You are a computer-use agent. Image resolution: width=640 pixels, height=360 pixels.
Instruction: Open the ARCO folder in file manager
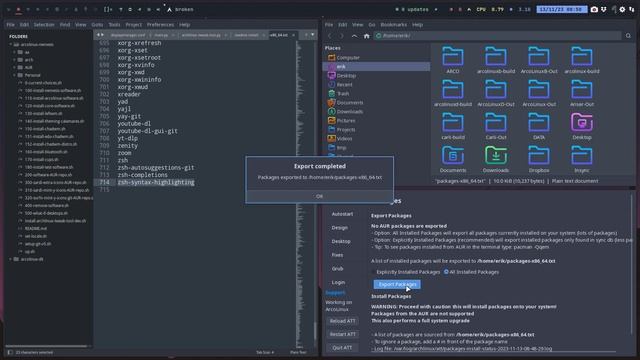pos(453,60)
